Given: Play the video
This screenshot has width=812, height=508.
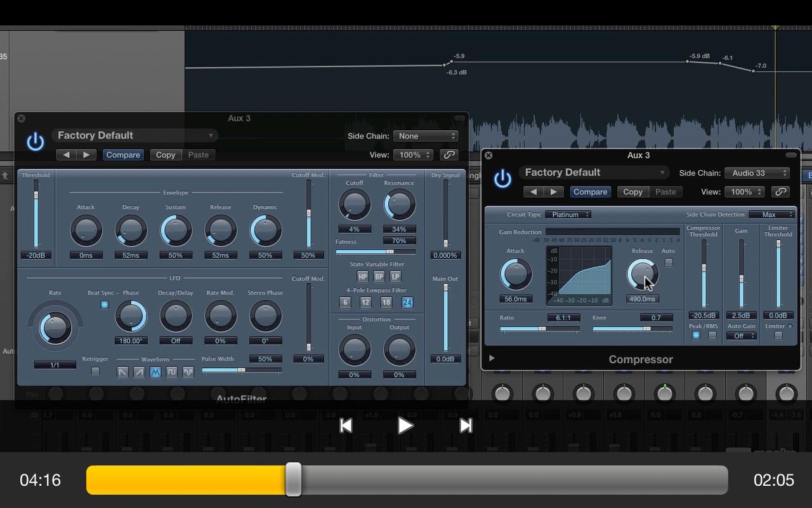Looking at the screenshot, I should click(405, 425).
